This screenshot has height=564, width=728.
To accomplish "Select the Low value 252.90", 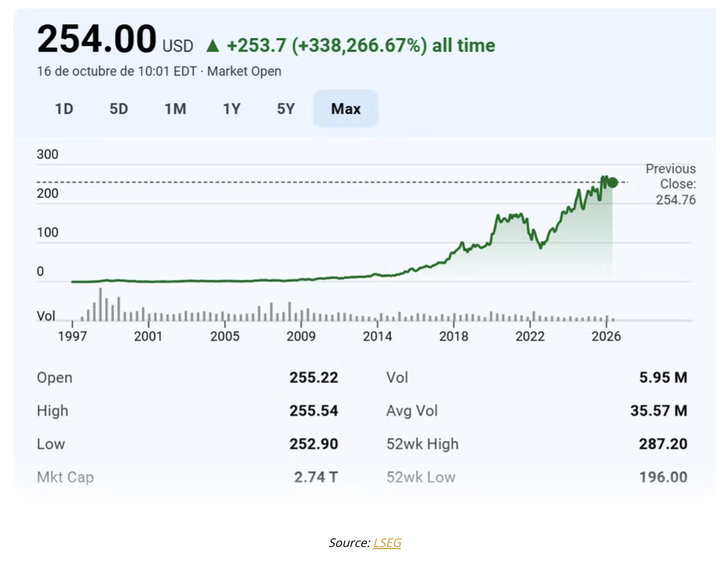I will (x=314, y=444).
